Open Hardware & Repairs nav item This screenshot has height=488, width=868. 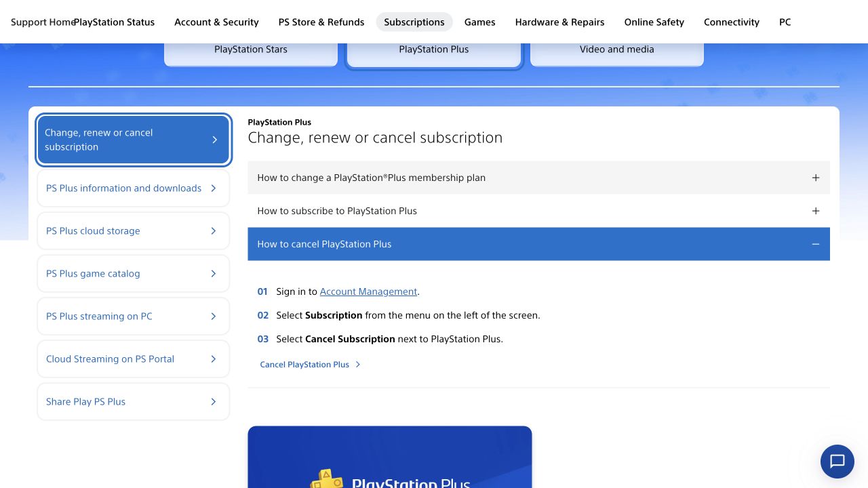[559, 22]
